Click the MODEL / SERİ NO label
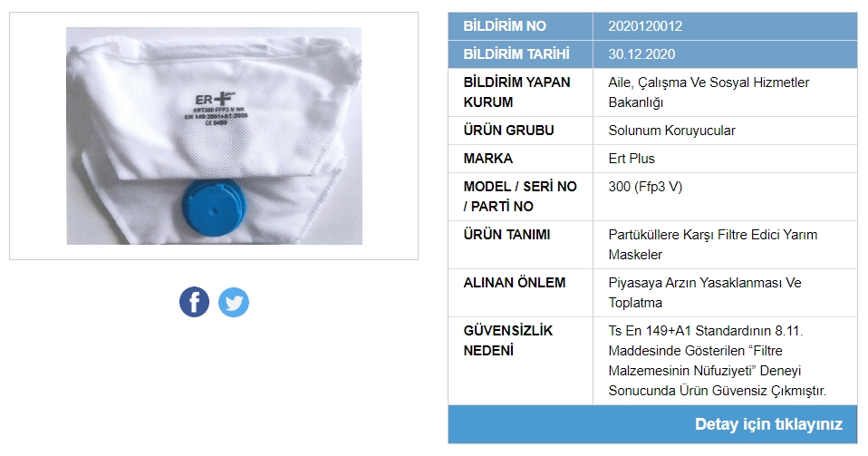Screen dimensions: 868x456 point(520,187)
